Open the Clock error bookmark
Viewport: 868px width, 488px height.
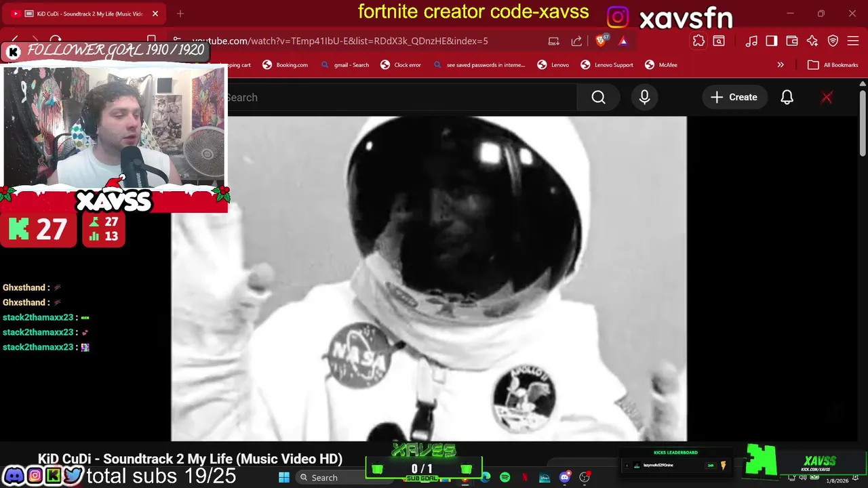pyautogui.click(x=401, y=65)
